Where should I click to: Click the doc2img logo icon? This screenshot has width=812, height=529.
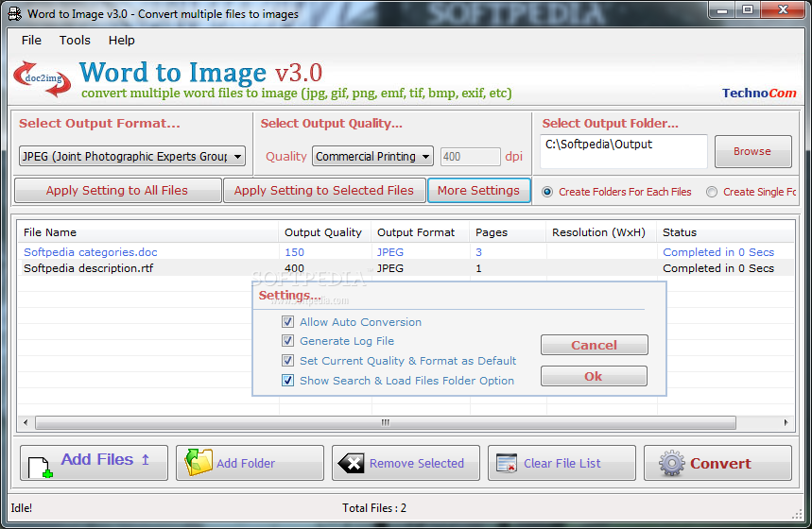tap(43, 79)
